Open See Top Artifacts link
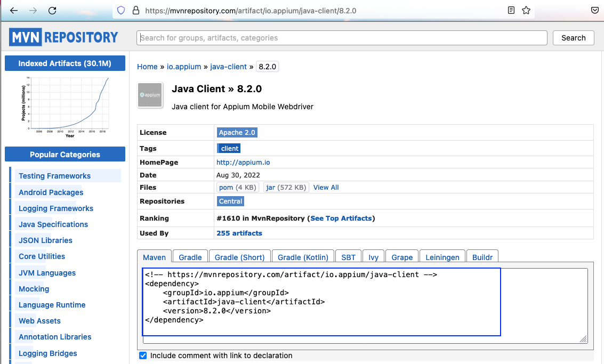 (341, 219)
